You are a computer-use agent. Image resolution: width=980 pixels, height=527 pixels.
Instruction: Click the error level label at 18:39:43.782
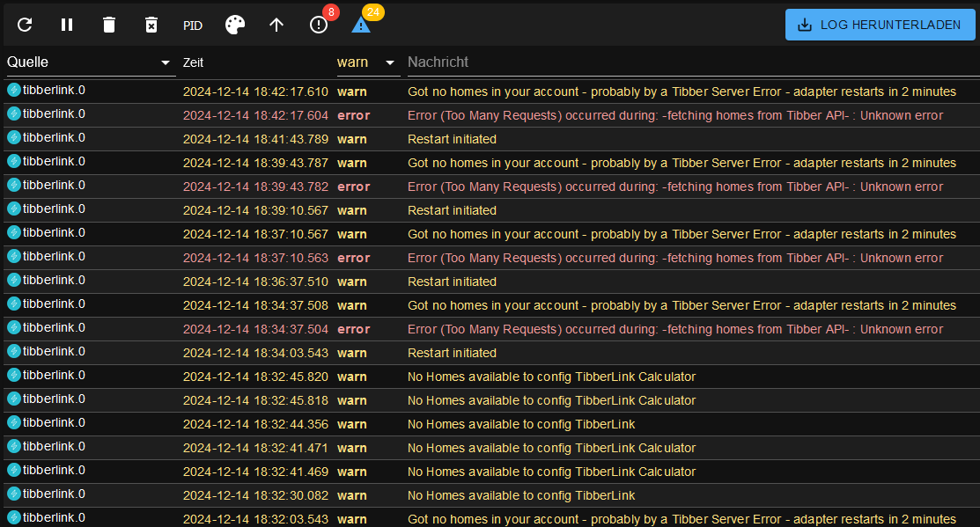(353, 187)
